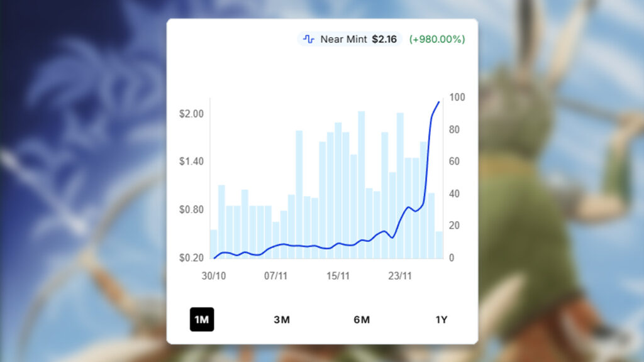Click the $0.20 price axis label
The image size is (644, 362).
(x=191, y=258)
